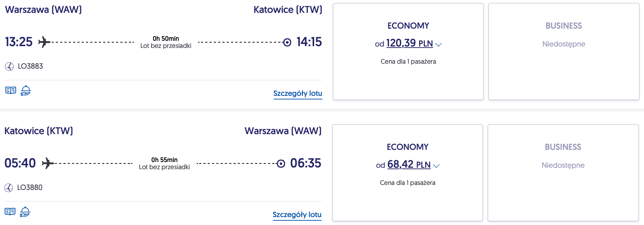Click the arrival circle marker before 14:15
Screen dimensions: 644x225
(x=287, y=42)
